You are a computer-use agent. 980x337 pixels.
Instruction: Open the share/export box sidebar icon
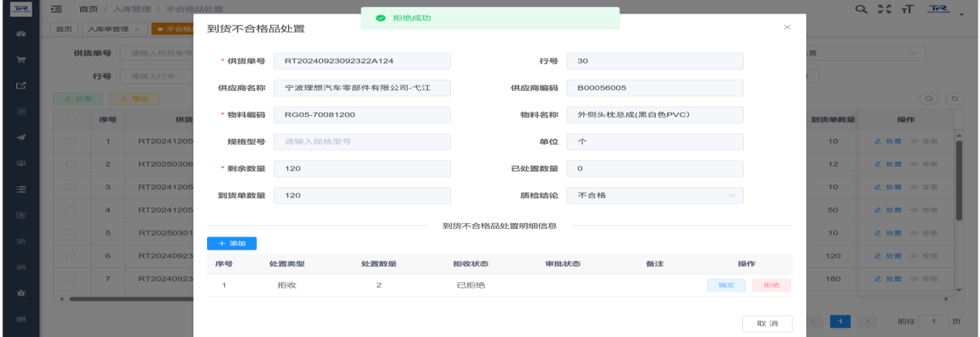pyautogui.click(x=21, y=85)
